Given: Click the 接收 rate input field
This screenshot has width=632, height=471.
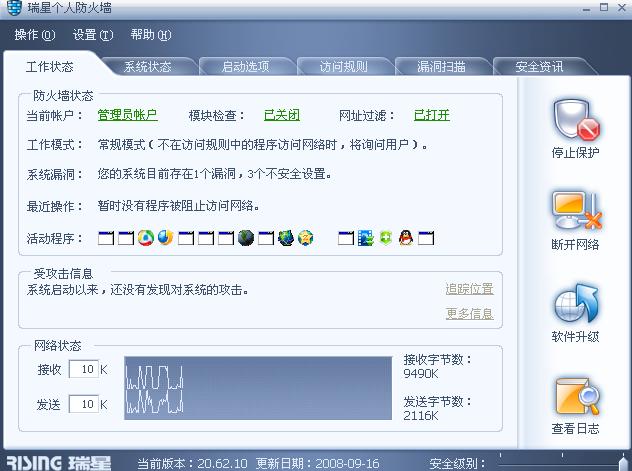Looking at the screenshot, I should coord(83,369).
